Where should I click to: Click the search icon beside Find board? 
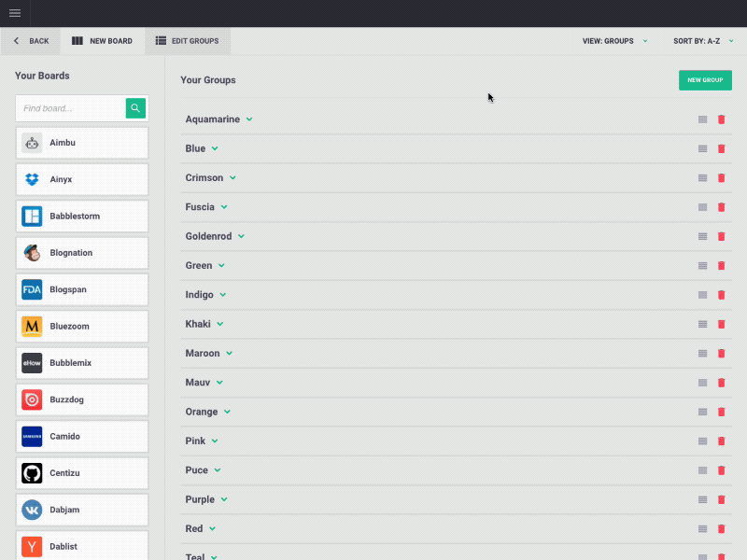(x=136, y=108)
